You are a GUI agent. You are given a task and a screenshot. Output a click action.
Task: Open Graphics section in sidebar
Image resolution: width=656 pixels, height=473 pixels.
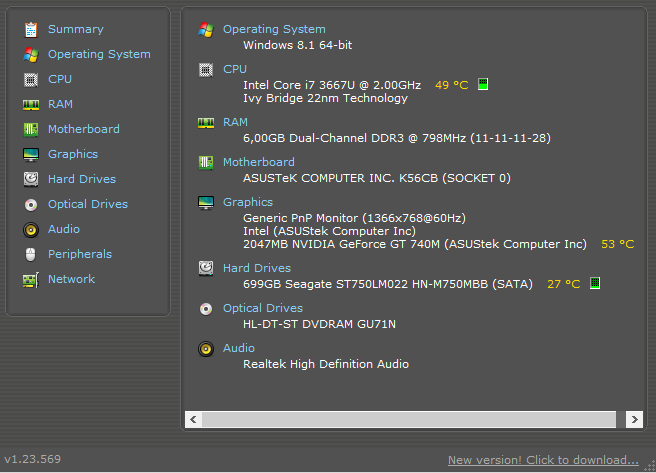click(x=73, y=154)
